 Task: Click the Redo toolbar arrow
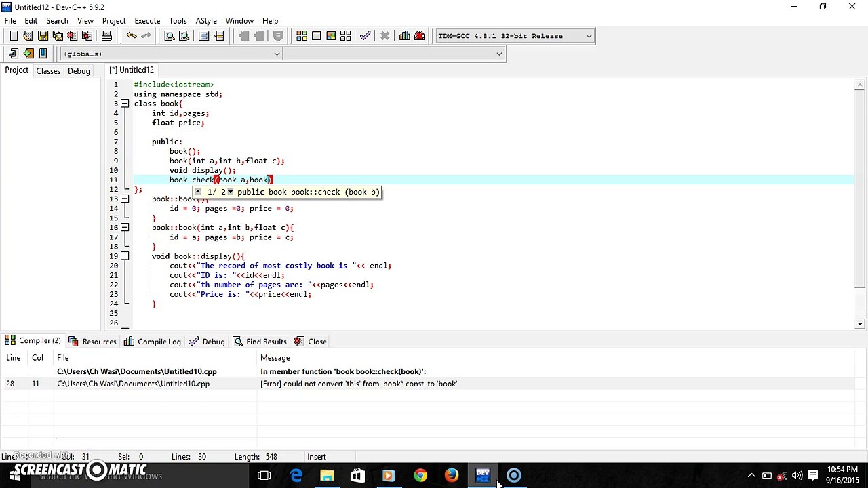point(146,36)
